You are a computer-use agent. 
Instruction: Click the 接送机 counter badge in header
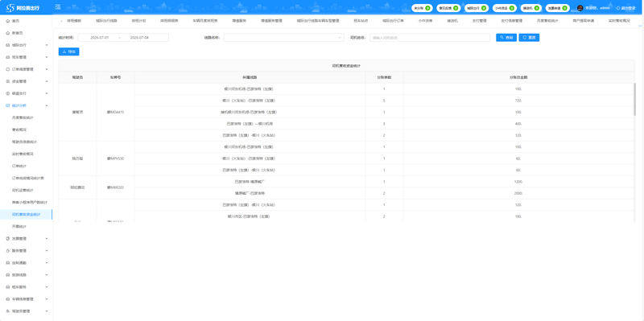[531, 8]
